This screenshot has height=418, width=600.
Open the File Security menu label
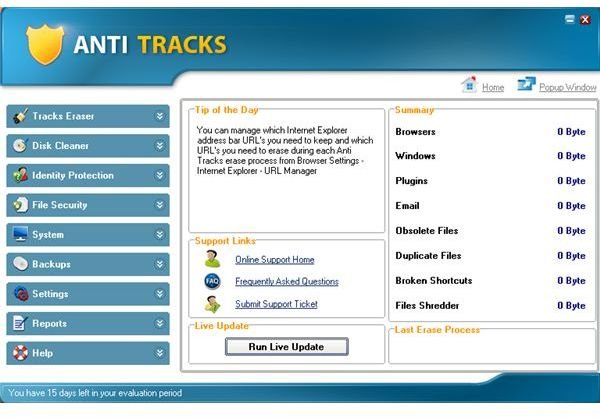coord(59,205)
